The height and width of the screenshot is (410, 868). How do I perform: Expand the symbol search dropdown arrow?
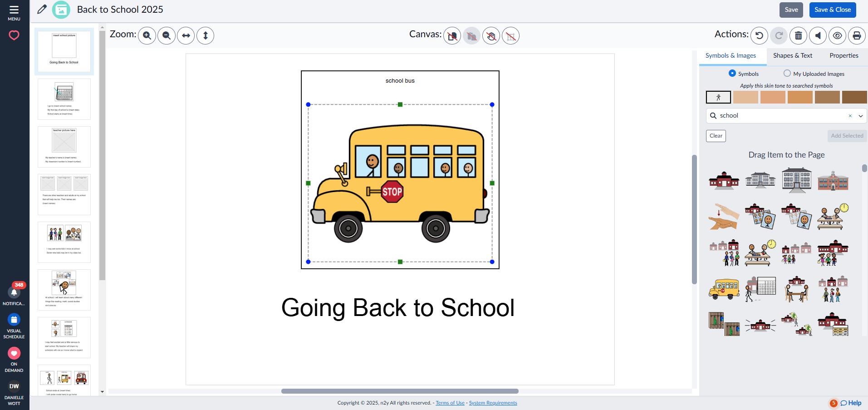860,116
